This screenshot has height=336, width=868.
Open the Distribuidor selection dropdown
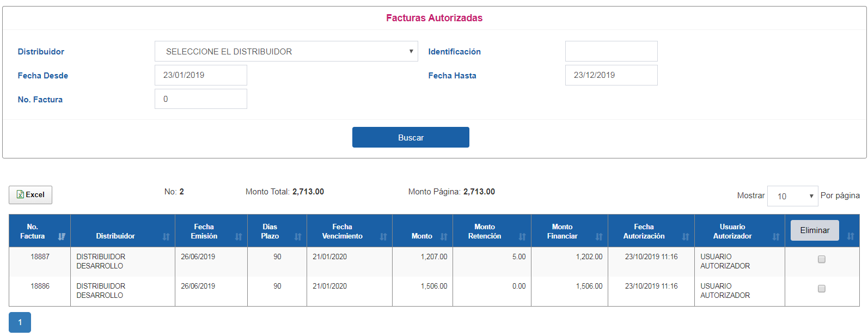286,51
